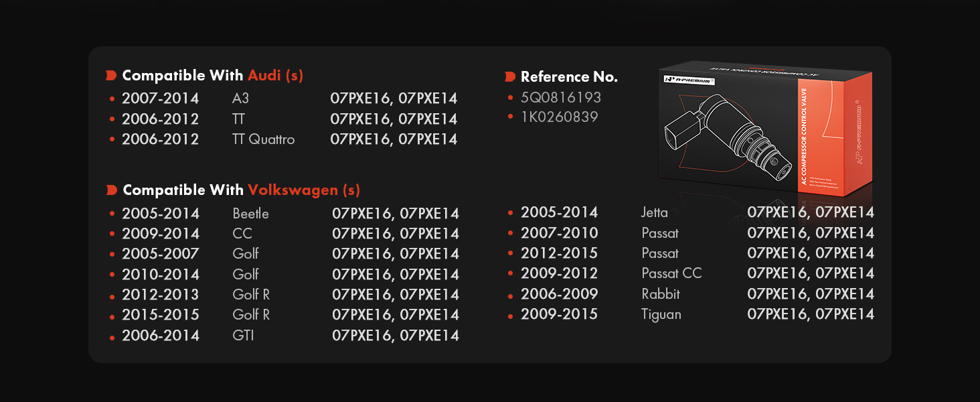Screen dimensions: 980x402
Task: Select the year range "2015-2015" for Golf R
Action: (x=161, y=315)
